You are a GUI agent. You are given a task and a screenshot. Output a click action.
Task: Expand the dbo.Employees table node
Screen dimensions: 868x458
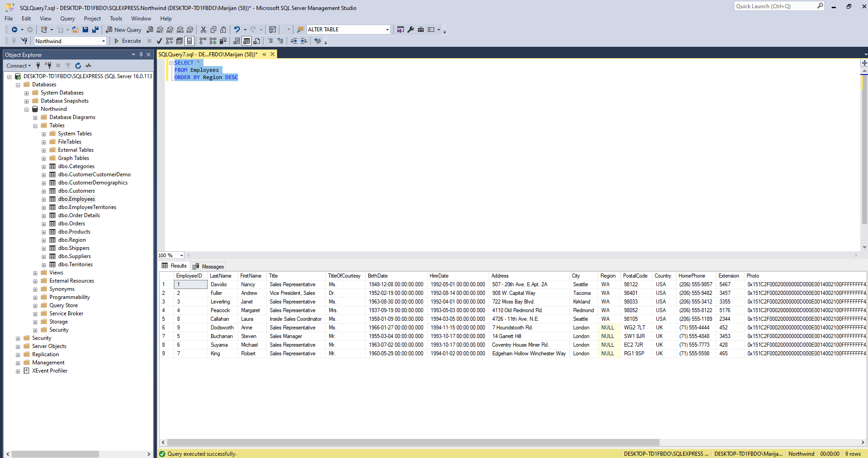[44, 199]
